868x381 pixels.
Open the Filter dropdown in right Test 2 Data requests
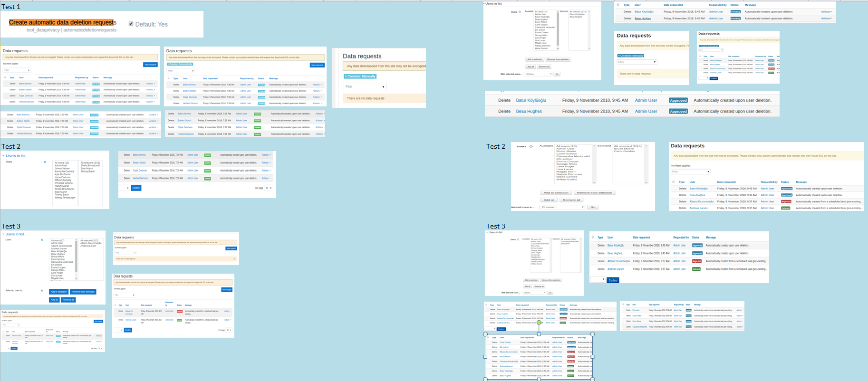(691, 171)
